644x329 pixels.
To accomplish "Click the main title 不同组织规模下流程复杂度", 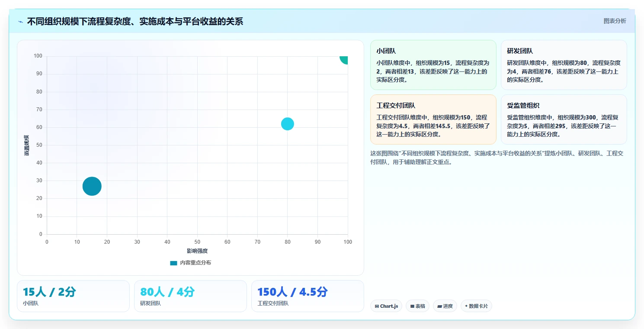I will pyautogui.click(x=135, y=21).
